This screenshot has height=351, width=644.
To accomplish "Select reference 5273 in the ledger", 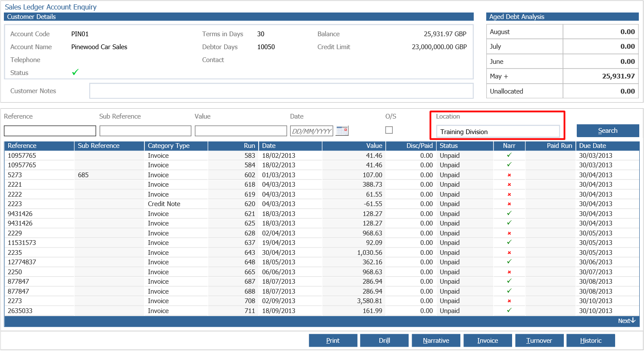I will (15, 175).
